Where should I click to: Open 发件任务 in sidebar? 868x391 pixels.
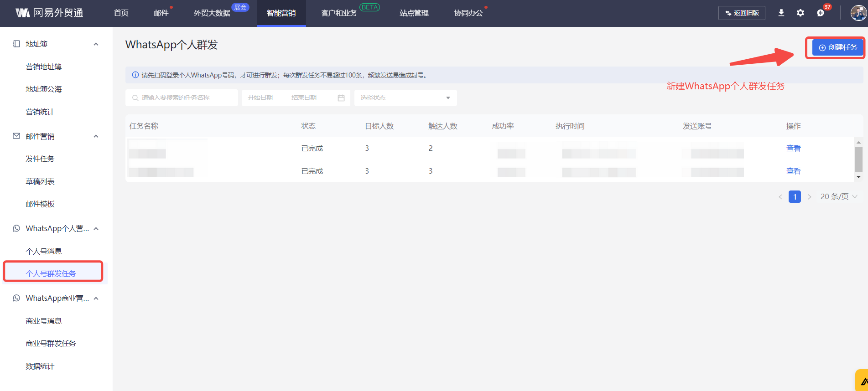pyautogui.click(x=40, y=159)
